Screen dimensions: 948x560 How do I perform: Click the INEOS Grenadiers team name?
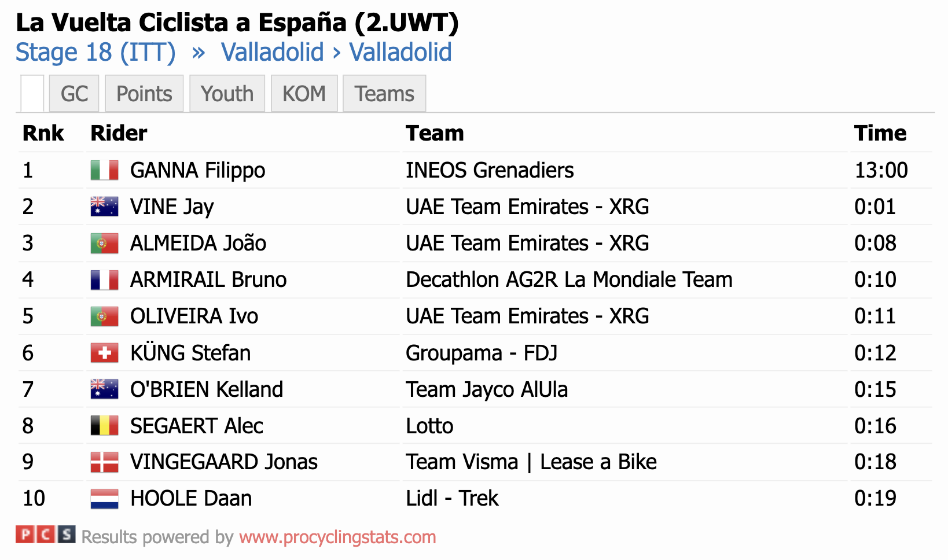[x=490, y=171]
